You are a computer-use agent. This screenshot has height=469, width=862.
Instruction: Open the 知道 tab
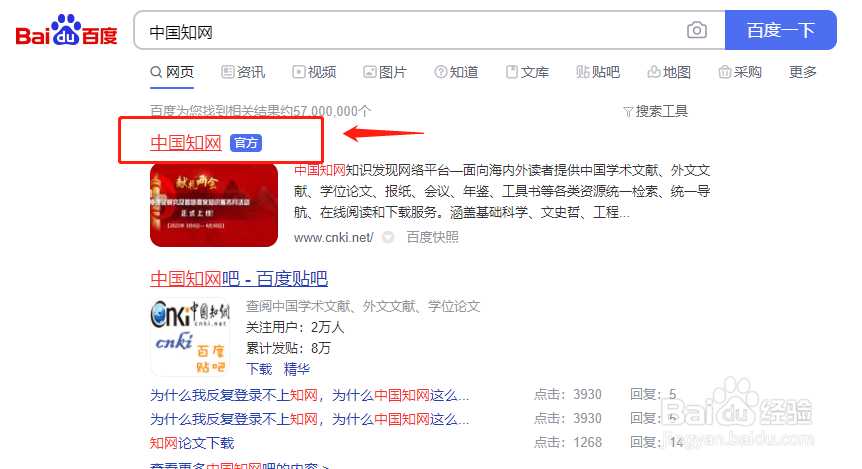click(x=456, y=72)
